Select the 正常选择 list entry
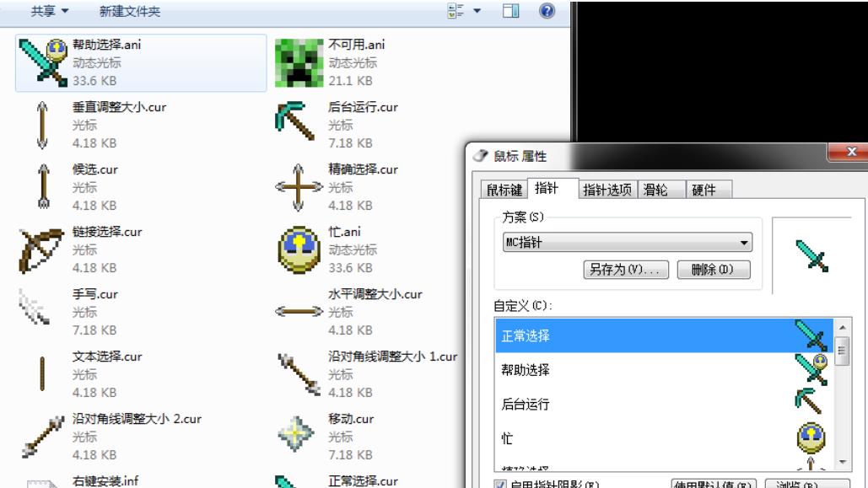The height and width of the screenshot is (488, 868). point(665,335)
